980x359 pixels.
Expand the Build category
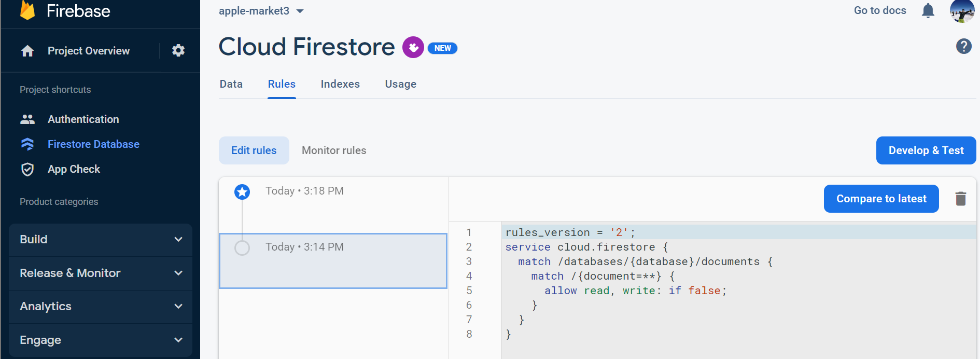point(101,240)
